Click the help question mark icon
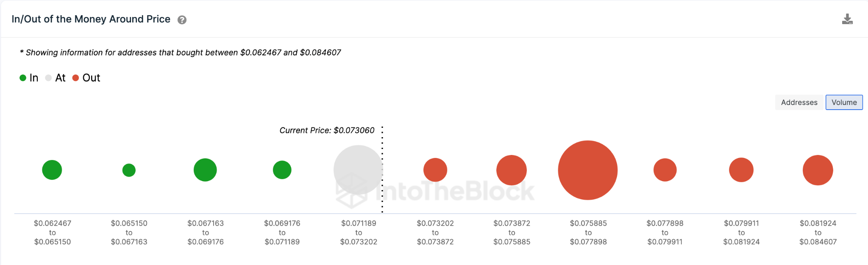The height and width of the screenshot is (265, 868). 182,20
